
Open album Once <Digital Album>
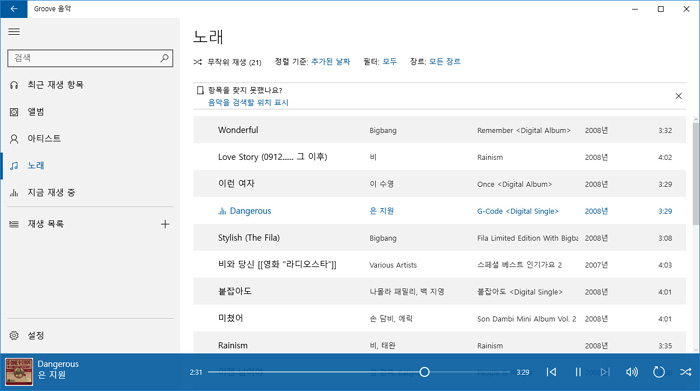(x=514, y=184)
